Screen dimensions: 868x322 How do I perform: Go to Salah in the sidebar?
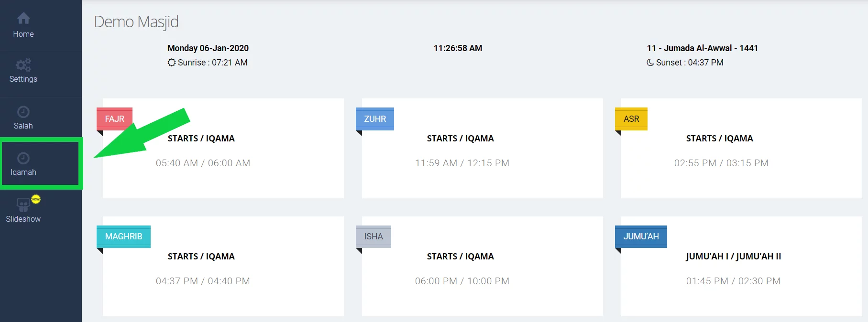coord(23,126)
